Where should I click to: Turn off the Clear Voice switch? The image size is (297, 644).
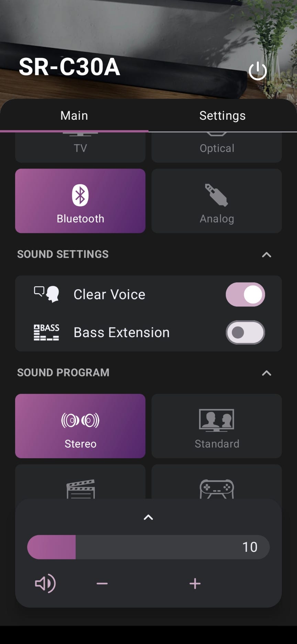245,294
